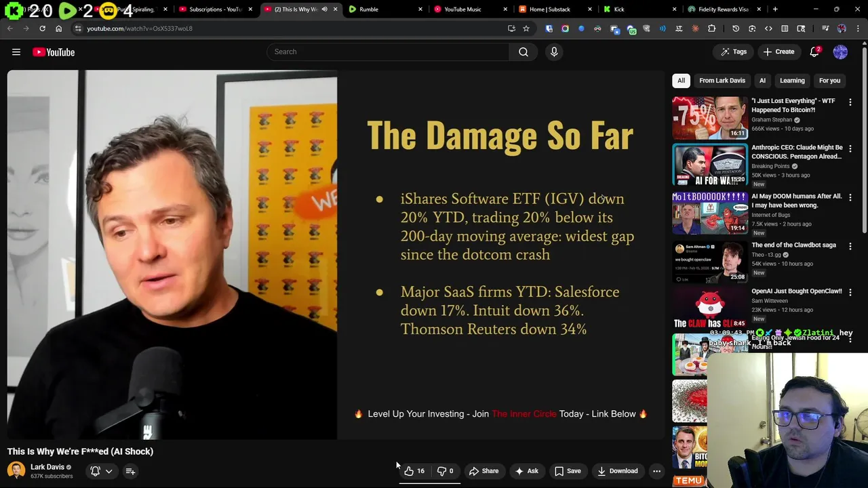
Task: Open options menu for Breaking Points video
Action: (x=850, y=148)
